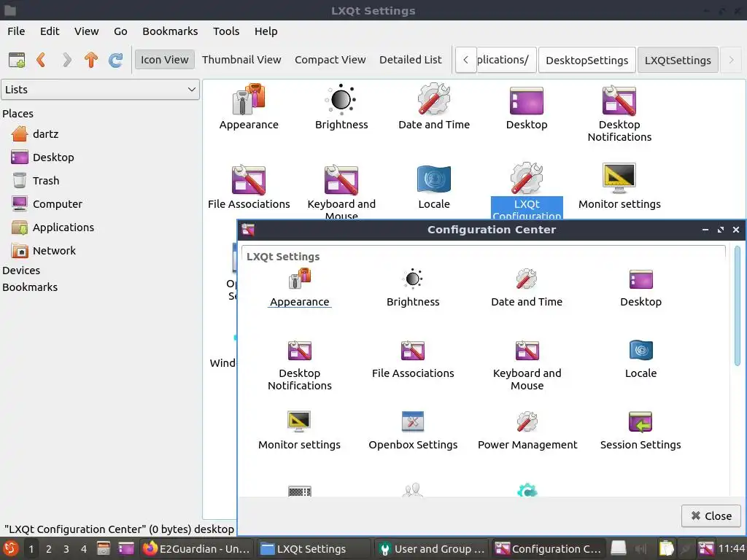Open Computer in Places sidebar

[x=47, y=204]
